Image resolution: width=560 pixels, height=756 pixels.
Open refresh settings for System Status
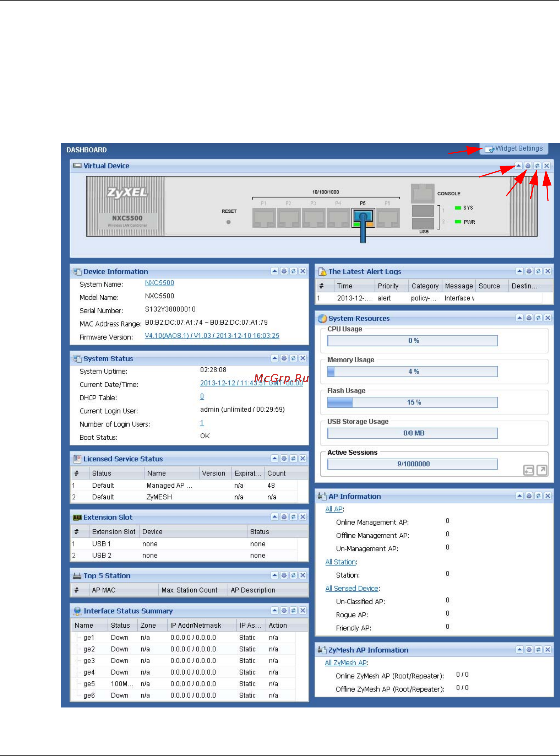click(x=284, y=358)
